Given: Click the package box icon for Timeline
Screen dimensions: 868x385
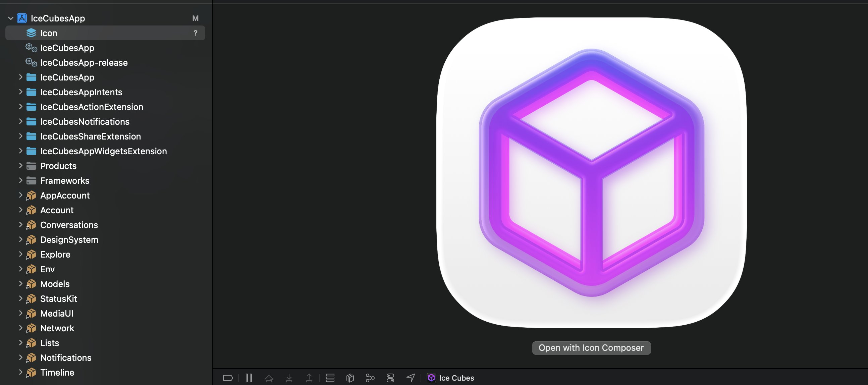Looking at the screenshot, I should pyautogui.click(x=31, y=373).
